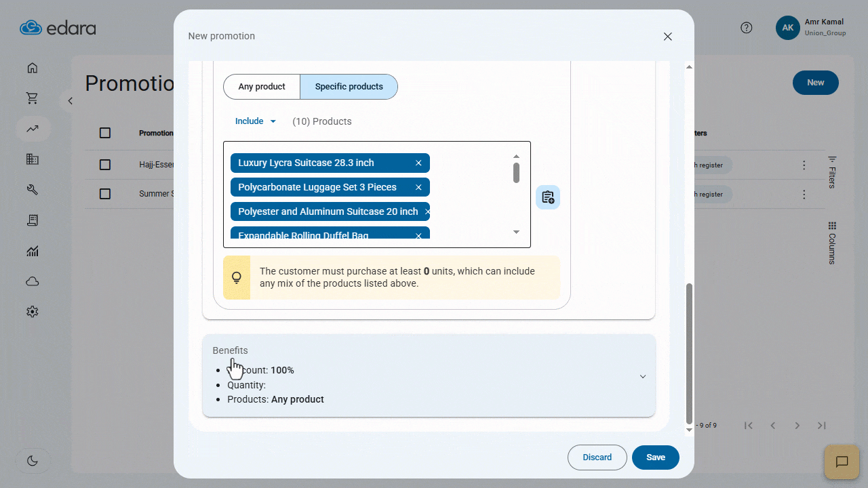
Task: Select the Any product option
Action: (262, 87)
